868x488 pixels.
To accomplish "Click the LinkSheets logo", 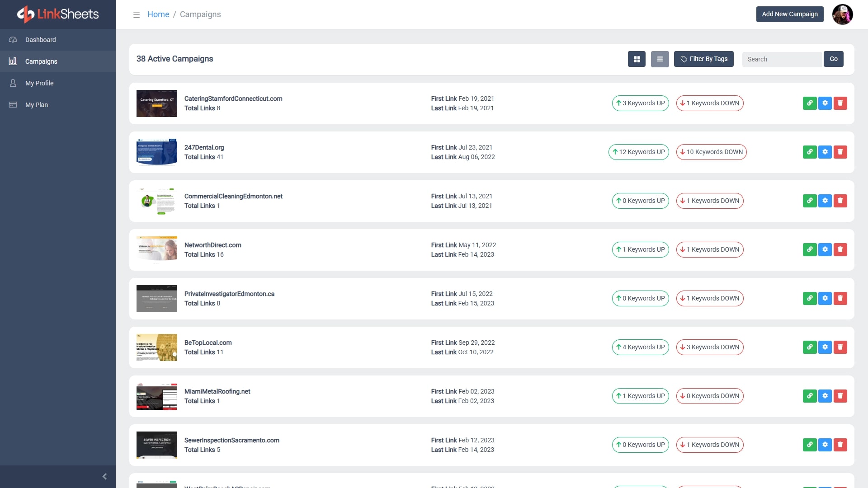I will [x=58, y=14].
